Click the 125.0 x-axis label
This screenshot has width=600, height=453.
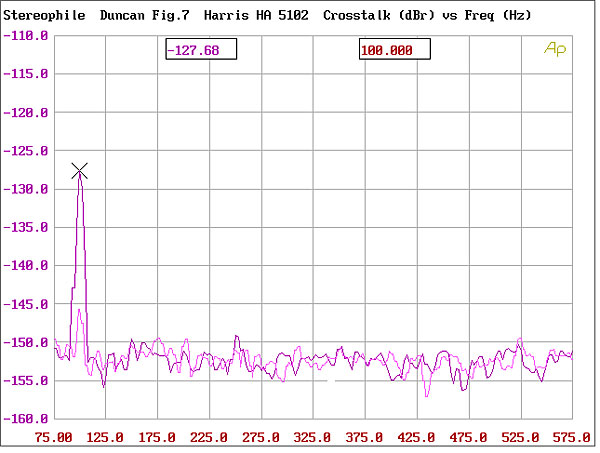point(105,437)
